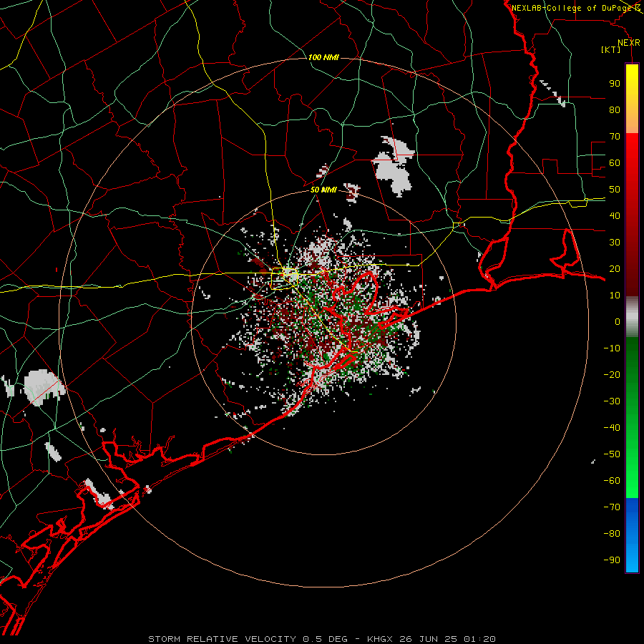
Task: Click the '0' value on the velocity scale
Action: tap(618, 322)
